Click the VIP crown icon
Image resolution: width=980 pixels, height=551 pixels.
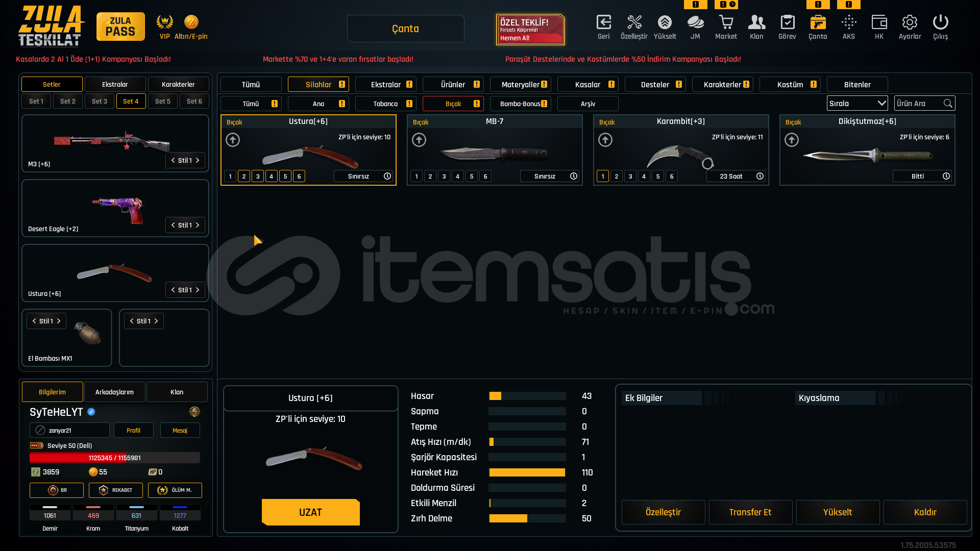(164, 22)
